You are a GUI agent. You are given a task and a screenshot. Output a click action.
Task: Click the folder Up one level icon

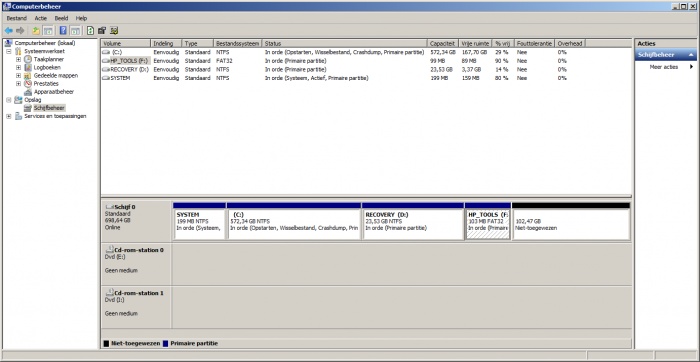pos(36,31)
